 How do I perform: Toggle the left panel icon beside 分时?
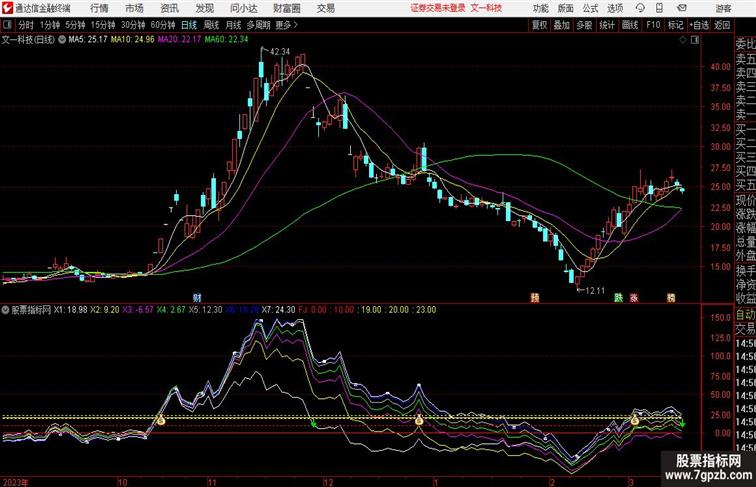click(x=7, y=25)
